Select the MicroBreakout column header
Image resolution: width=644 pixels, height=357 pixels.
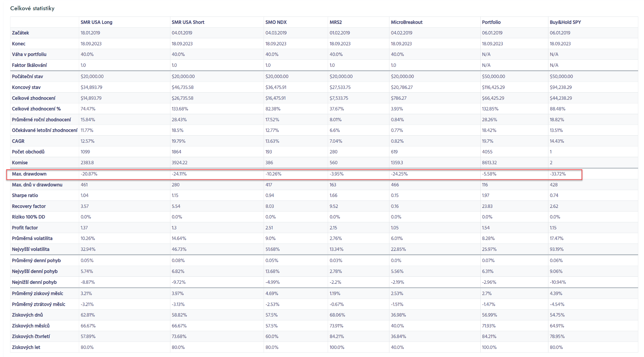tap(407, 22)
